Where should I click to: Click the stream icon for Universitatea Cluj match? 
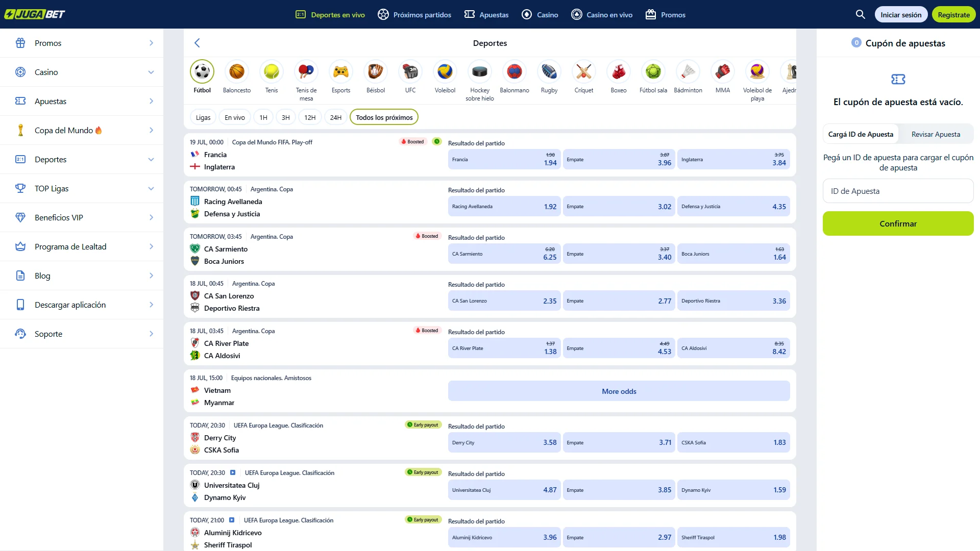point(233,472)
